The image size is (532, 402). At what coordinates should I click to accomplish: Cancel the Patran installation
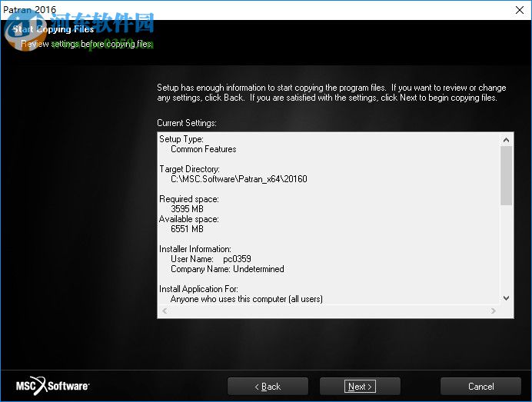pos(480,386)
